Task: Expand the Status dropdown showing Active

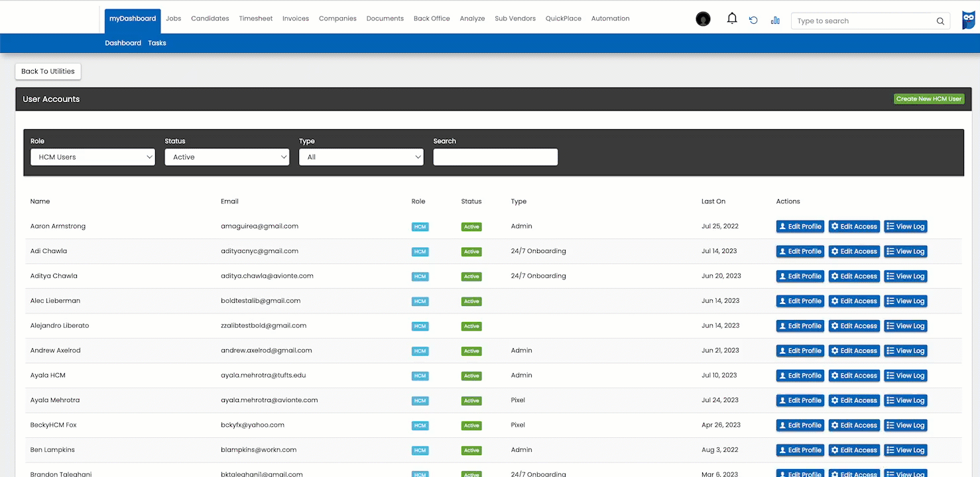Action: point(227,157)
